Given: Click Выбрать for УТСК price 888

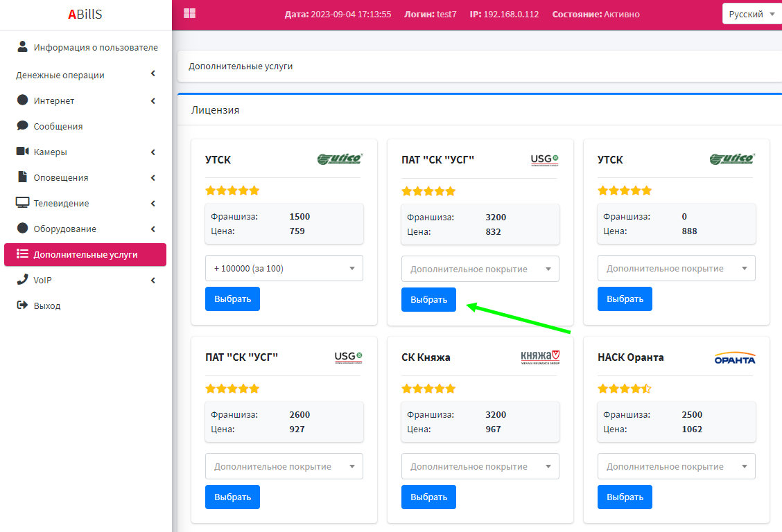Looking at the screenshot, I should pyautogui.click(x=625, y=299).
